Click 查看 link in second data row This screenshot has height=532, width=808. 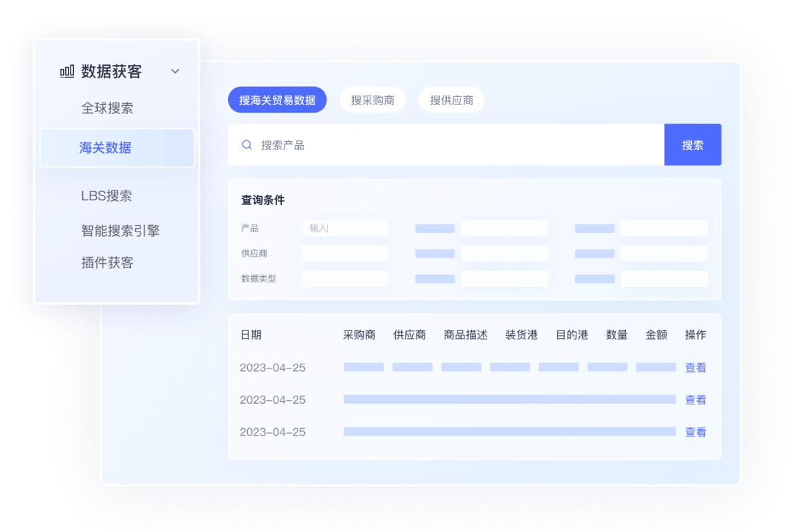coord(695,400)
